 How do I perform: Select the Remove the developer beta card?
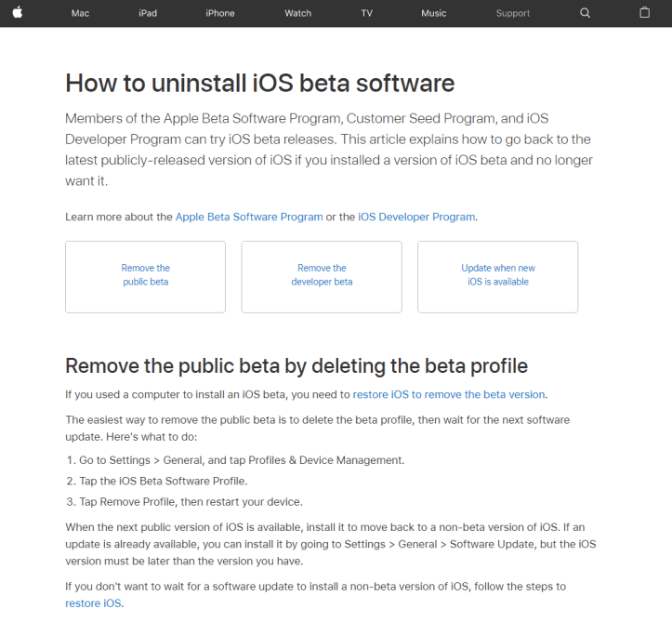[x=322, y=276]
